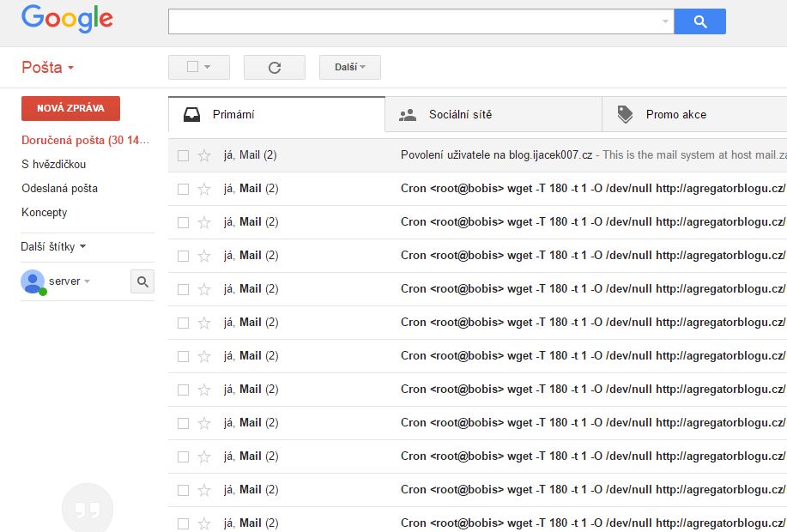Click the Hangouts quote bubble icon
Image resolution: width=787 pixels, height=532 pixels.
[x=88, y=509]
